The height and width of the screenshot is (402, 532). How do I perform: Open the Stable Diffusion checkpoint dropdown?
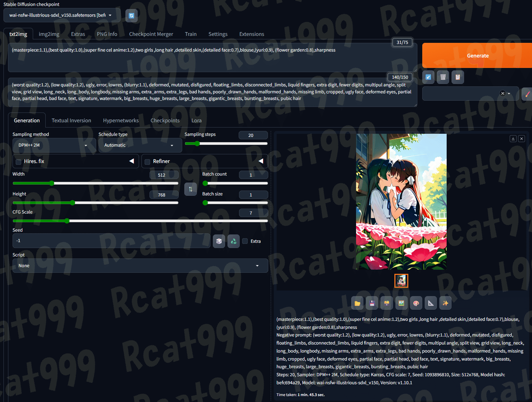point(62,15)
